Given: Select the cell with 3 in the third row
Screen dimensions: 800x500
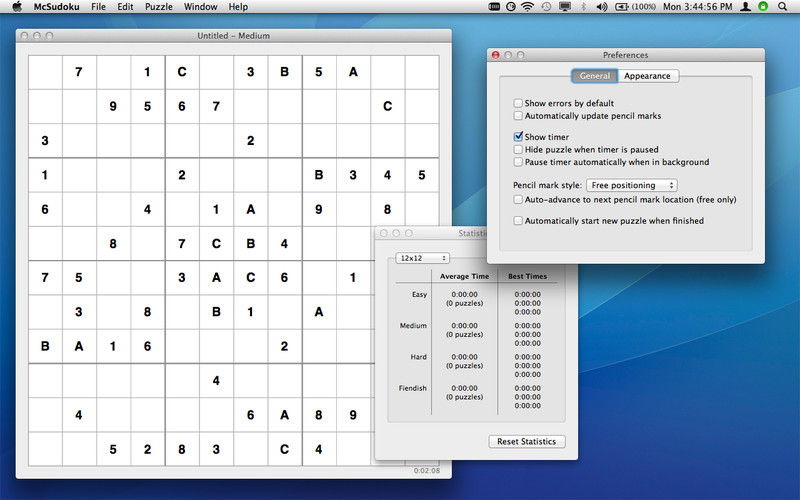Looking at the screenshot, I should [x=45, y=140].
